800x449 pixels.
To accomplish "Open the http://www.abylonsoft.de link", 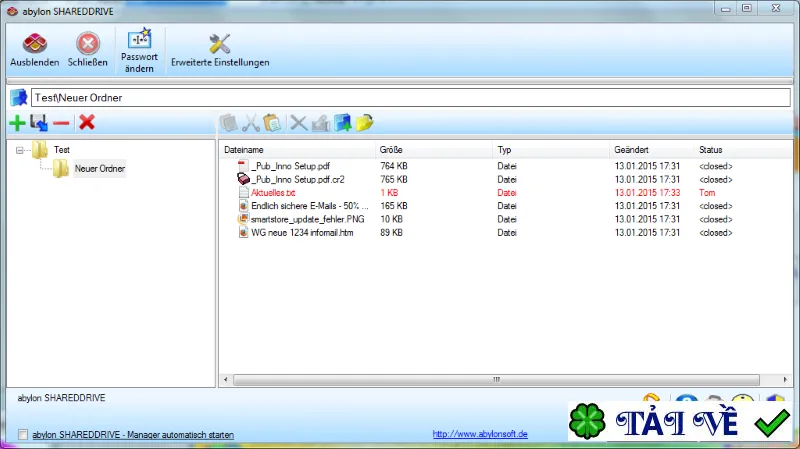I will coord(480,434).
